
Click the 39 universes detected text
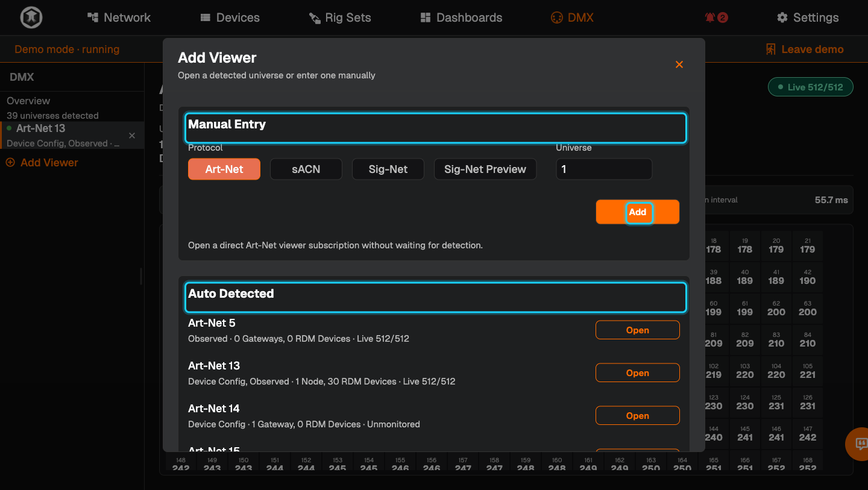coord(52,115)
